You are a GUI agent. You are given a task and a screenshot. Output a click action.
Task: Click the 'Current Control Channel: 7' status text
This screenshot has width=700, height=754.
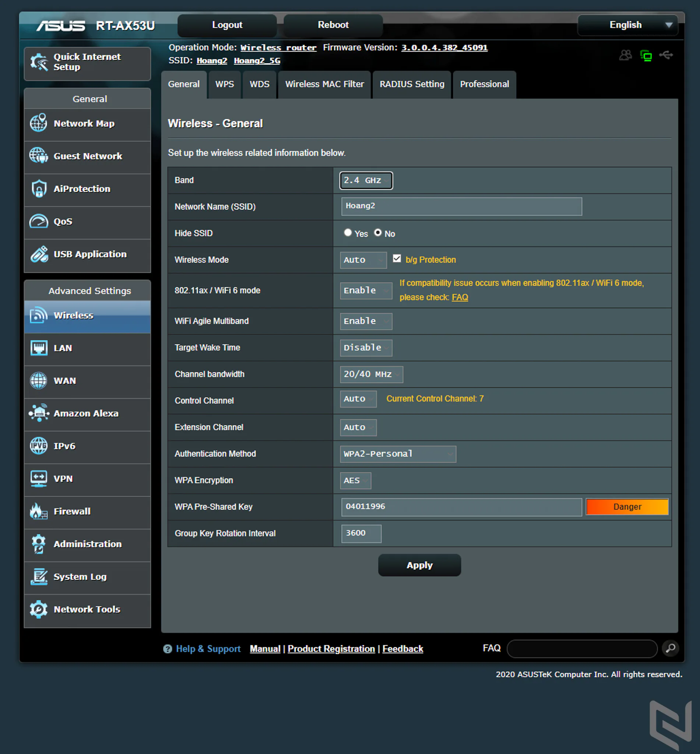(435, 398)
